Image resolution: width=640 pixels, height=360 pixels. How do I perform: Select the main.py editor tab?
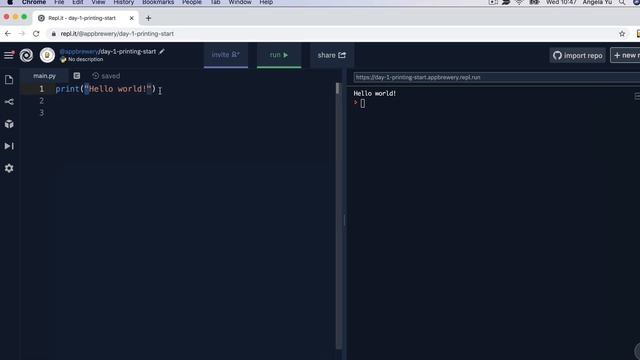[x=44, y=76]
